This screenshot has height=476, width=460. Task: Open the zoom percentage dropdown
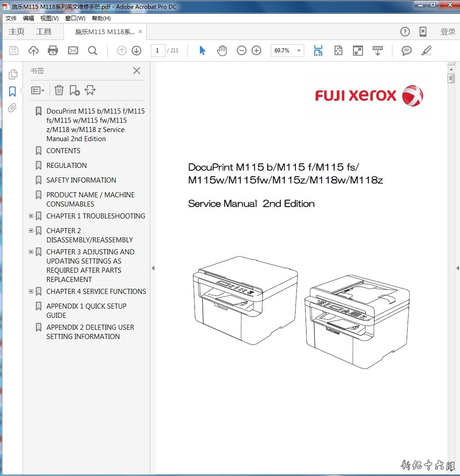coord(299,51)
